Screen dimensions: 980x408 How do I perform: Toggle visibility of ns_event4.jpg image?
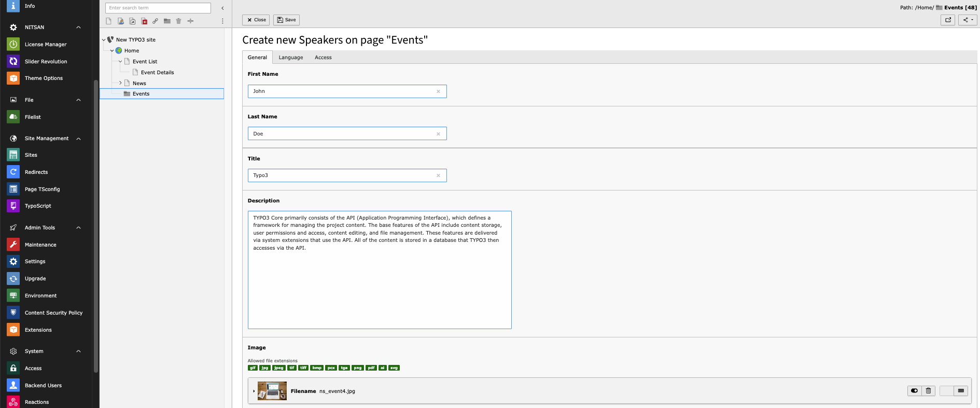(914, 391)
